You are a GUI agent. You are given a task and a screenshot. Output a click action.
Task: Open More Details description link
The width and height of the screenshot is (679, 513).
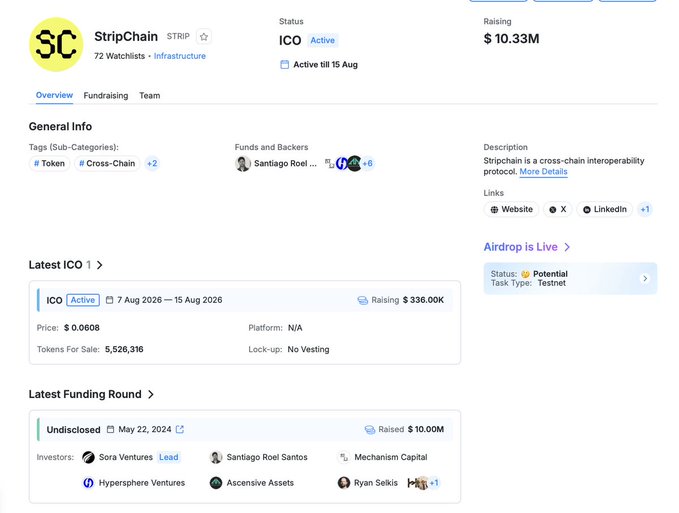(x=543, y=171)
